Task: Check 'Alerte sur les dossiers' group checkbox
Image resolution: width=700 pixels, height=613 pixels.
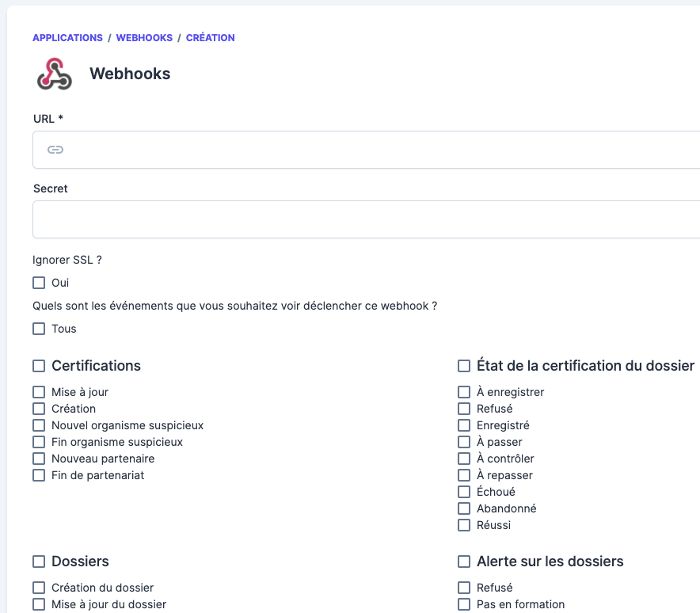Action: coord(464,562)
